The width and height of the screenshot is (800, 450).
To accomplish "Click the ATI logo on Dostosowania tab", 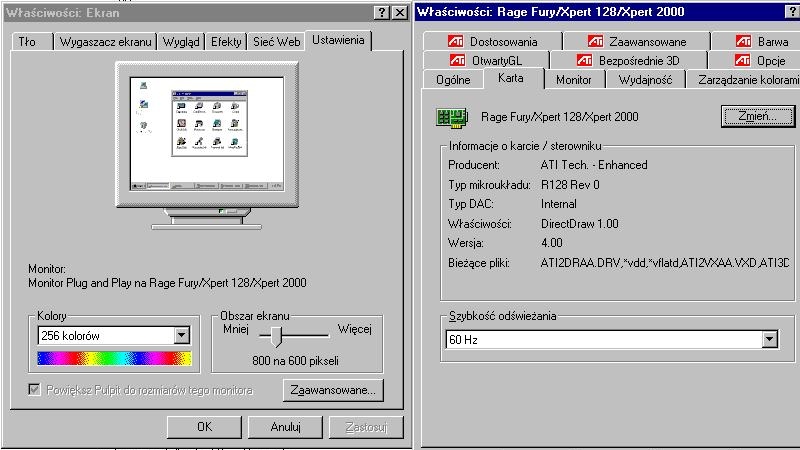I will coord(455,41).
